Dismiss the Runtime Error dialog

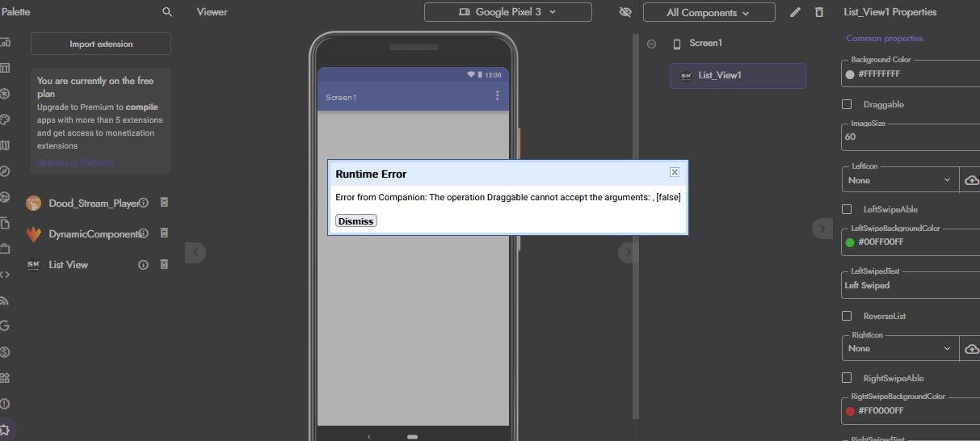(x=355, y=221)
